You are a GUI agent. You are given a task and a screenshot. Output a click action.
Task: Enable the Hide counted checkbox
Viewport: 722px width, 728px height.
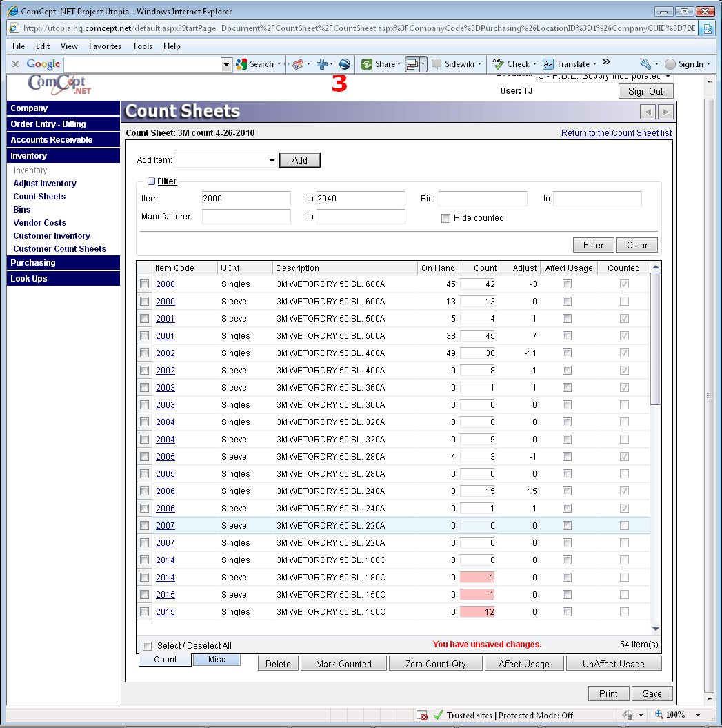(x=445, y=218)
